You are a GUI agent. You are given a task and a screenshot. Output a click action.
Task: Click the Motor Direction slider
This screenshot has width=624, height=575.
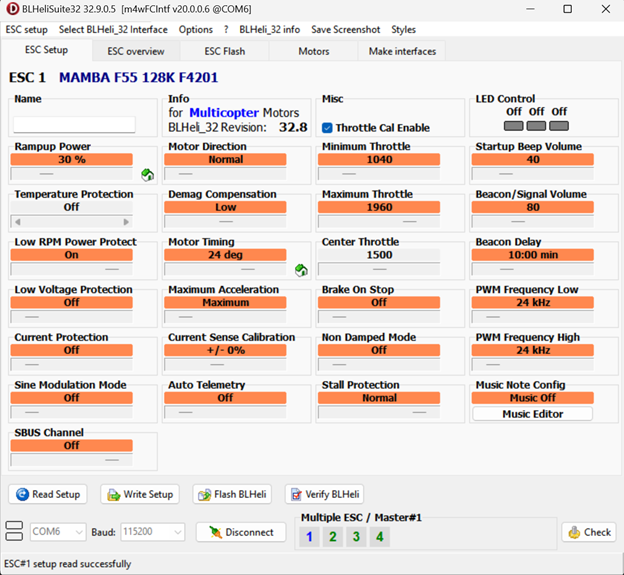(x=225, y=174)
